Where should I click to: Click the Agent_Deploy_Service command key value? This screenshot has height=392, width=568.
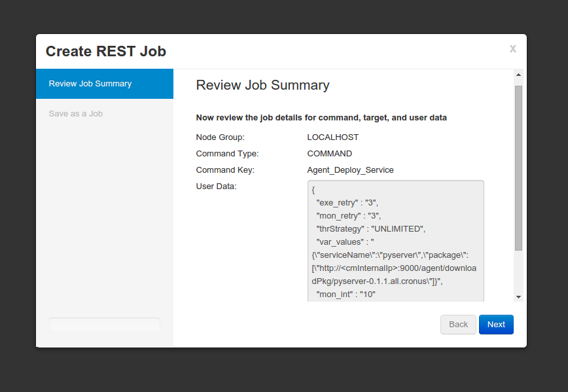click(350, 170)
